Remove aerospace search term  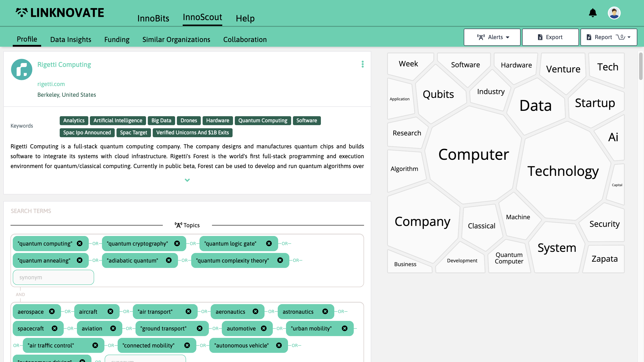click(52, 311)
